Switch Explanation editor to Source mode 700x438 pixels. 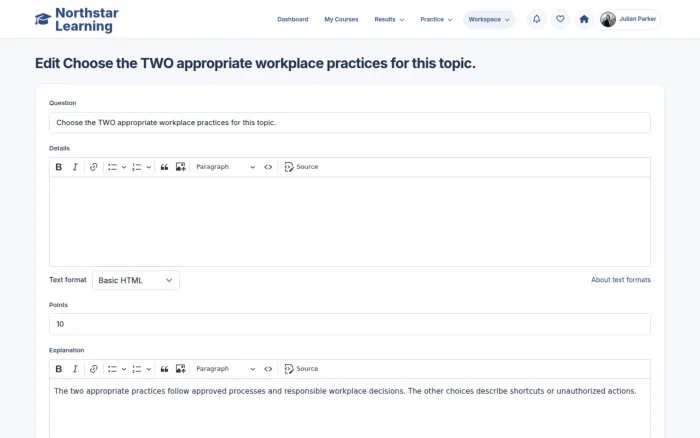301,369
